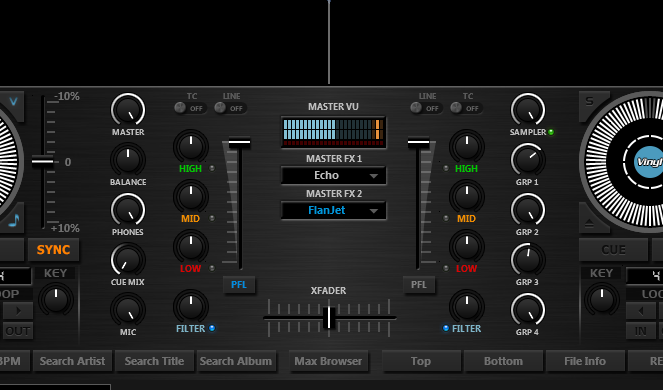Image resolution: width=663 pixels, height=390 pixels.
Task: Click the GRP 2 knob
Action: (x=528, y=210)
